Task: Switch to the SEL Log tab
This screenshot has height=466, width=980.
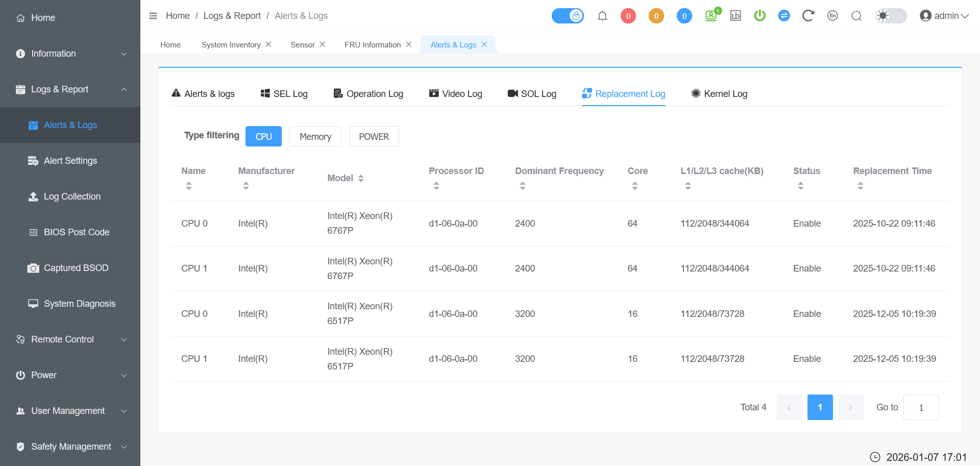Action: click(x=284, y=94)
